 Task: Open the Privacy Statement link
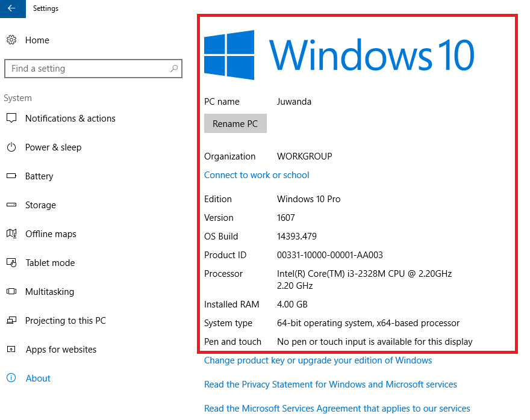(331, 384)
